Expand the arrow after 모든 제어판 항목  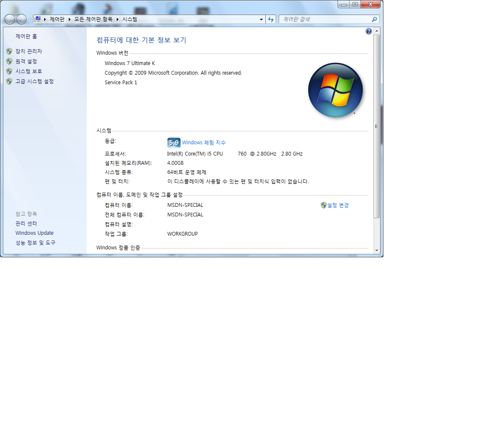(x=117, y=19)
